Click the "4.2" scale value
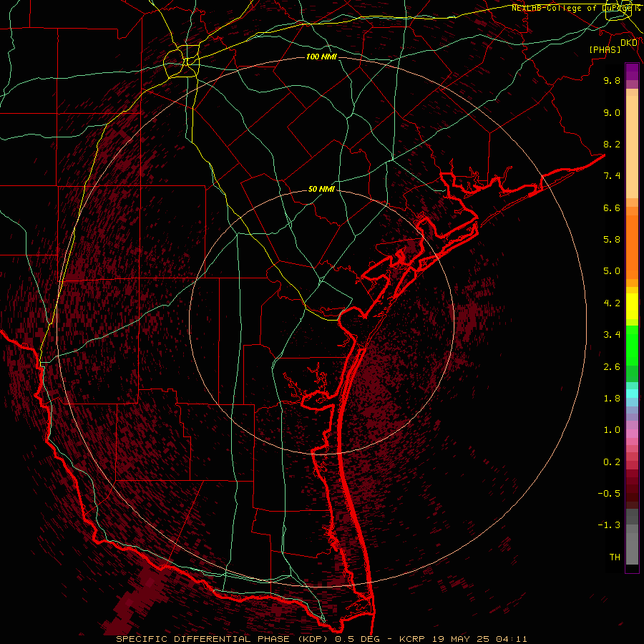Viewport: 644px width, 644px height. (x=612, y=303)
